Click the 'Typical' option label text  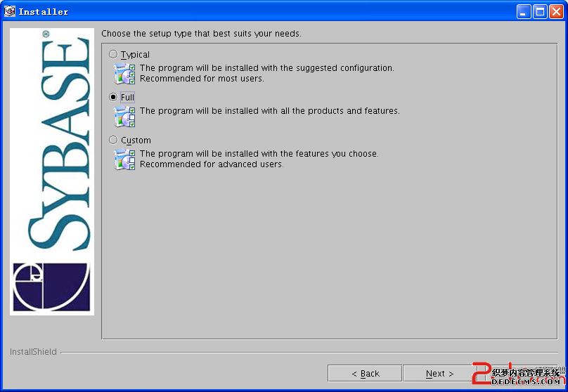(135, 55)
